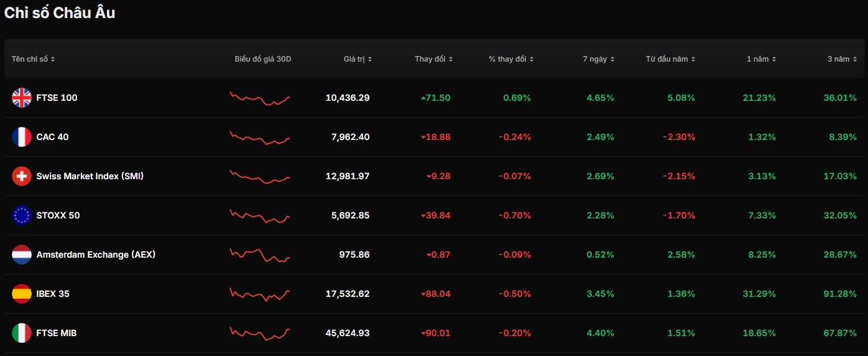The width and height of the screenshot is (868, 356).
Task: Click the Swiss flag icon beside SMI
Action: [22, 176]
